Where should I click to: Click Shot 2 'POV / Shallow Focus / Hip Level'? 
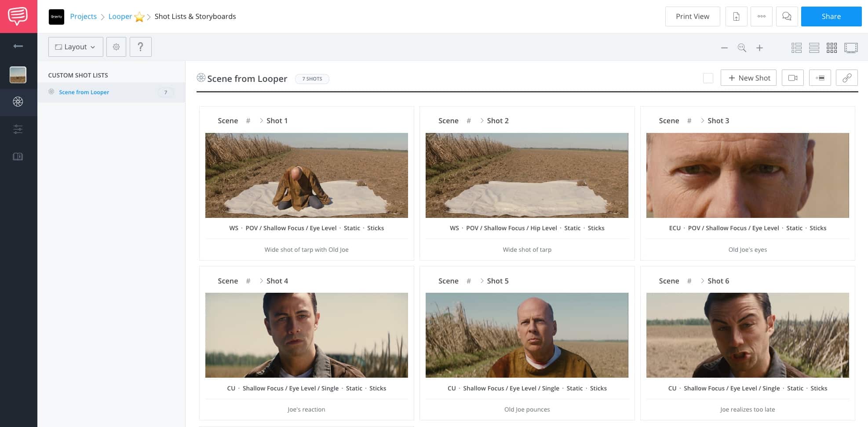[x=511, y=228]
